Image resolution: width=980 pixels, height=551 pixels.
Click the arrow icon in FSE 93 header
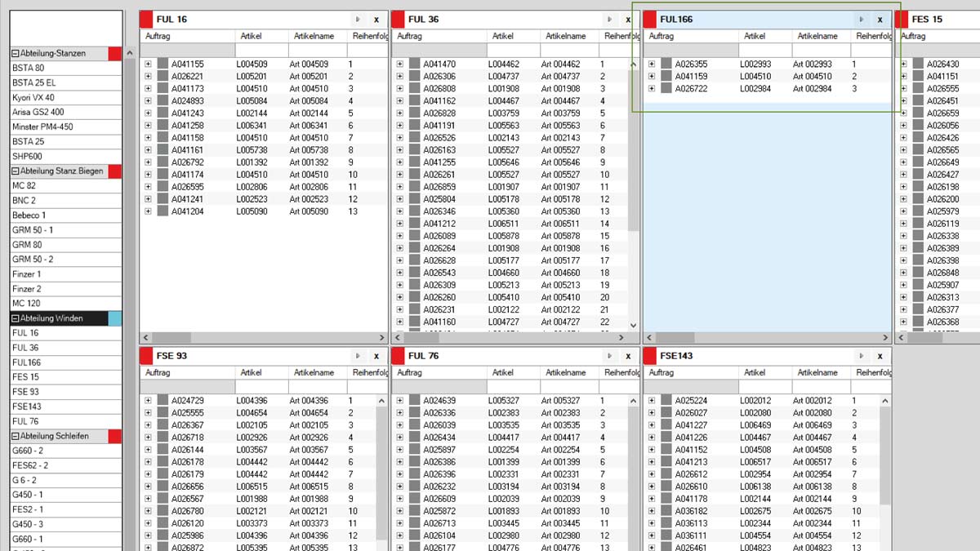(x=358, y=356)
